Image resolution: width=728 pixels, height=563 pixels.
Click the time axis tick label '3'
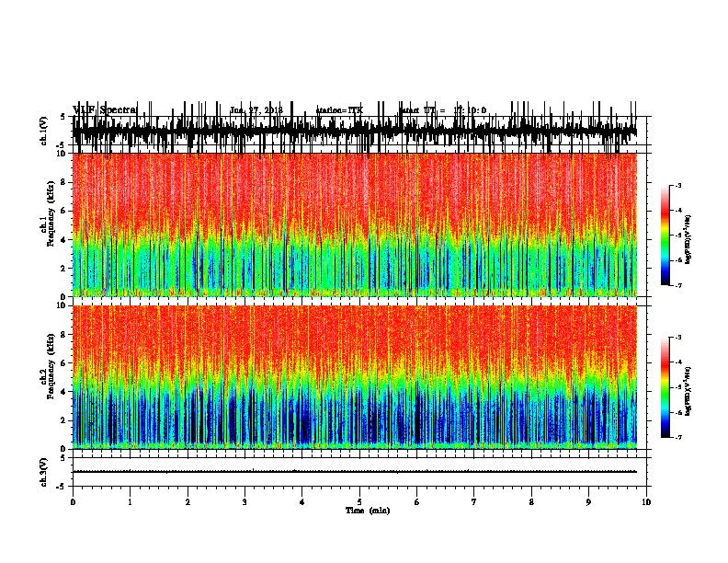point(245,502)
